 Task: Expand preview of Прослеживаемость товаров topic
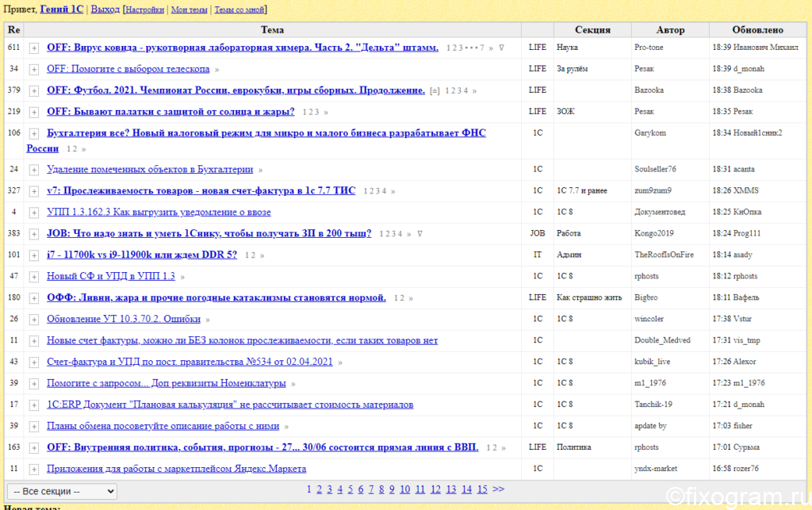point(33,192)
